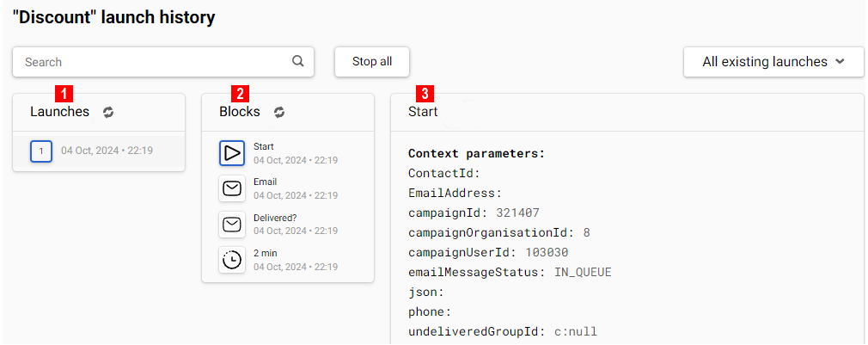The image size is (868, 345).
Task: Select the 2 min timer clock icon
Action: click(x=232, y=259)
